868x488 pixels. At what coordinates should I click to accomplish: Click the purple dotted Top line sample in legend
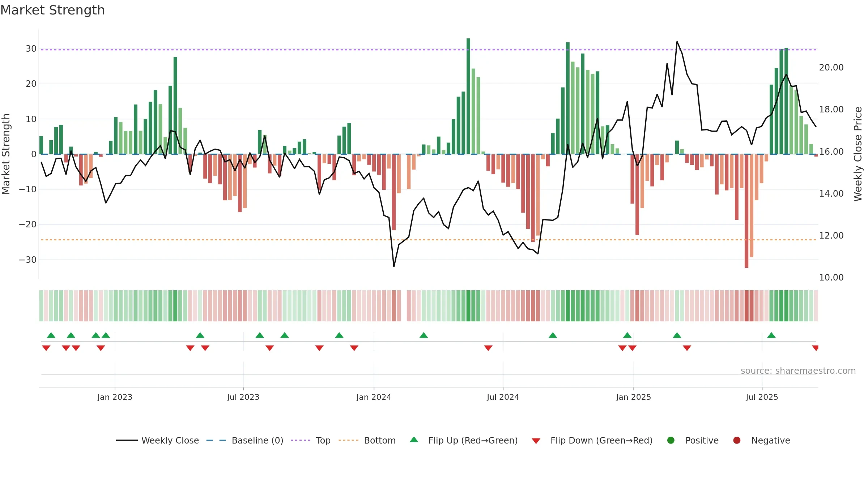point(301,440)
